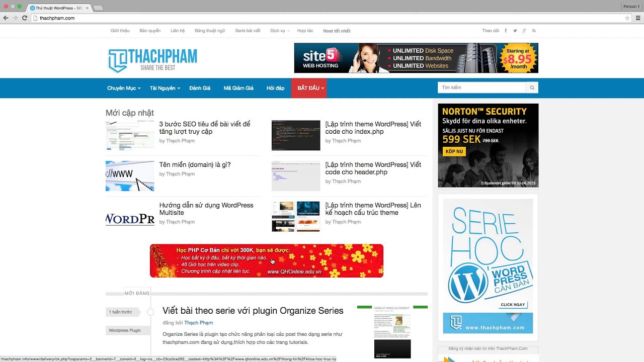Open the Serie bài viết link

248,31
